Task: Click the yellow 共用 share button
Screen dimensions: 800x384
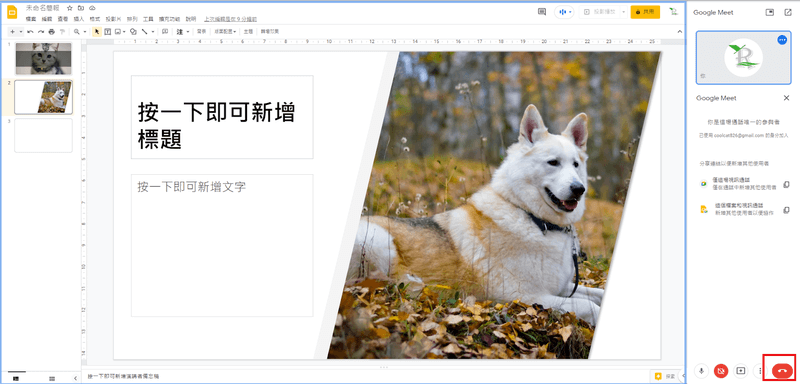Action: point(645,12)
